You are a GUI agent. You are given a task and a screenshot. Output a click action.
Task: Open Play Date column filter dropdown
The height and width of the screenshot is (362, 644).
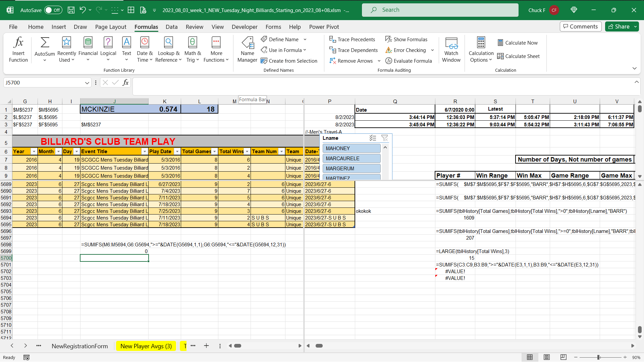click(177, 152)
